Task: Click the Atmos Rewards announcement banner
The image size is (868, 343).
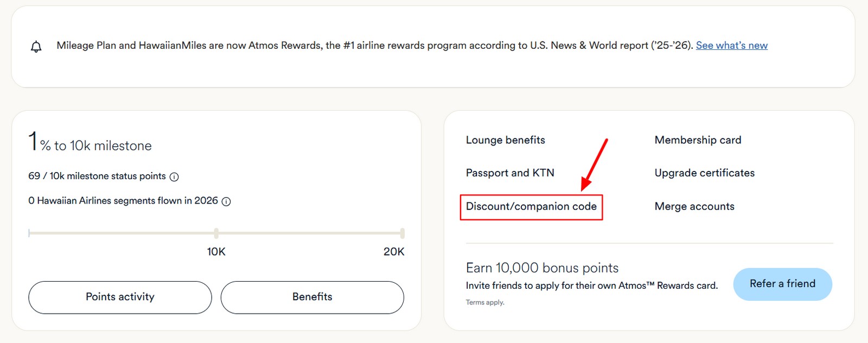Action: tap(412, 46)
